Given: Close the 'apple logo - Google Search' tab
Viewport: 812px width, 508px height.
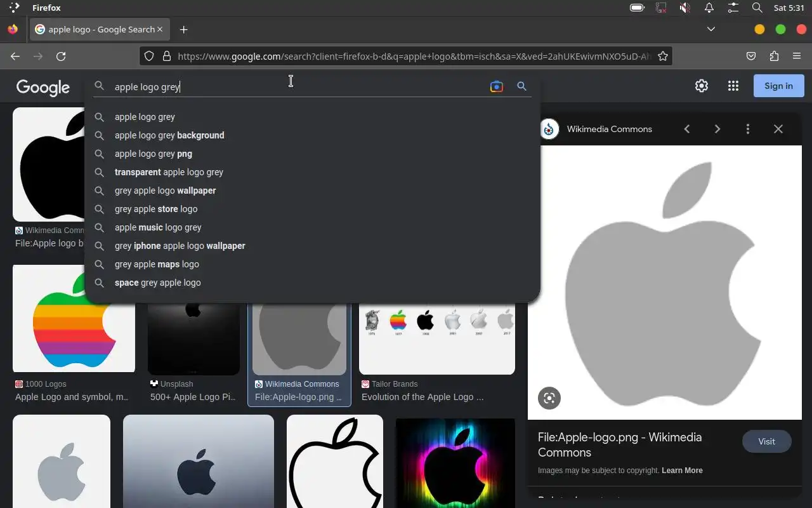Looking at the screenshot, I should pyautogui.click(x=160, y=29).
